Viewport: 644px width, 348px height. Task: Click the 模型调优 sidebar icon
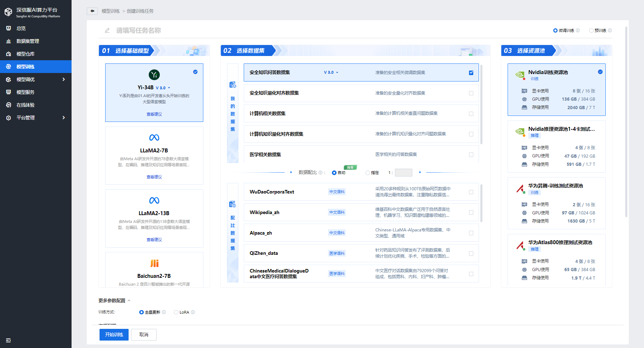9,79
